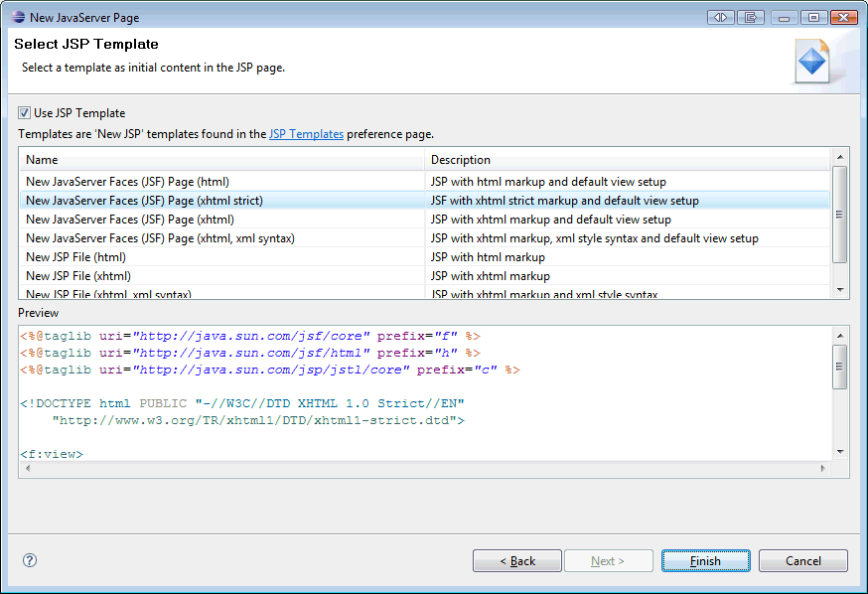Uncheck the Use JSP Template checkbox
Image resolution: width=868 pixels, height=594 pixels.
click(22, 112)
